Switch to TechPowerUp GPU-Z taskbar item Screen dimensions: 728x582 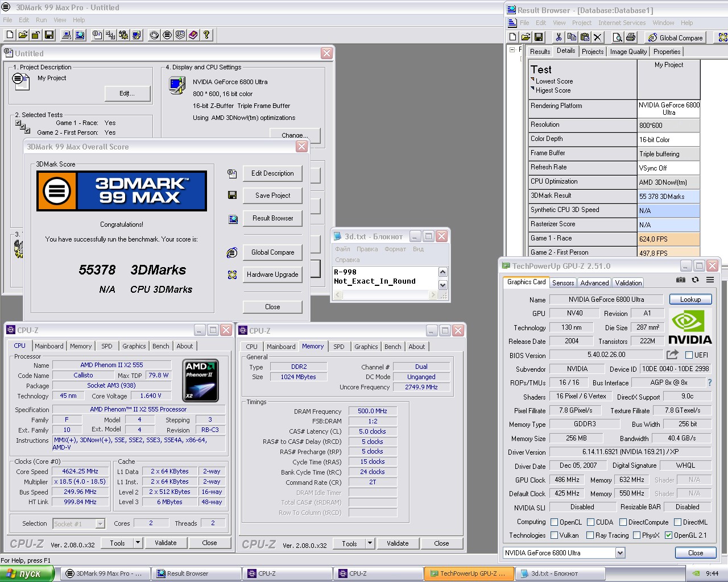coord(469,573)
